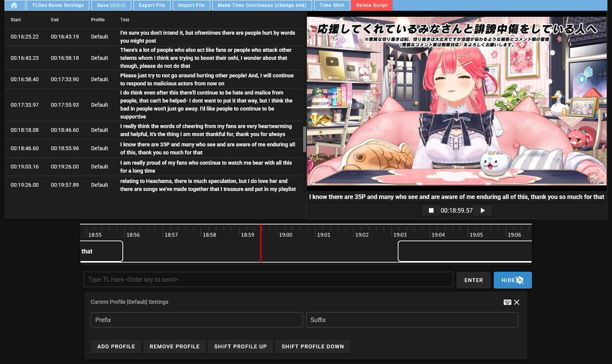
Task: Click end time 00:19:57.89
Action: point(65,185)
